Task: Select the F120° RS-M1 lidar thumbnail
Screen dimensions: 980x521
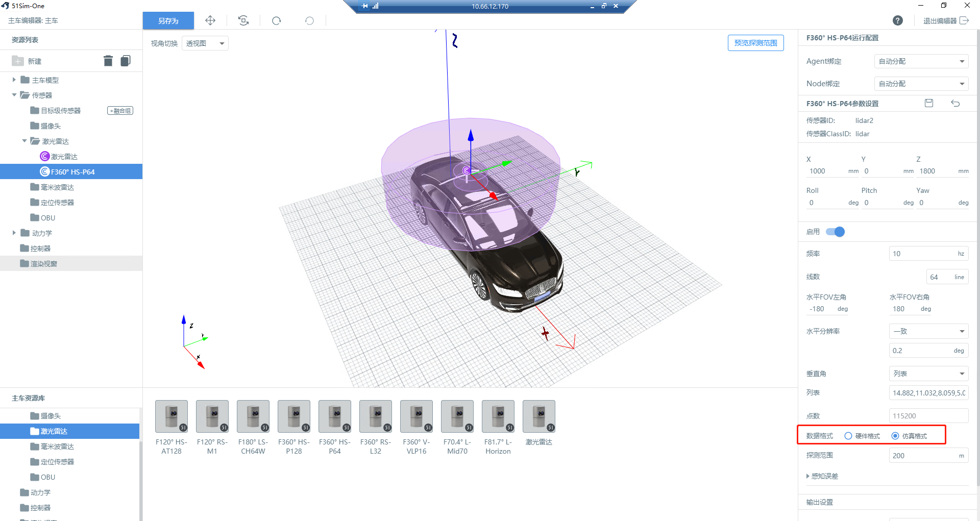Action: pyautogui.click(x=212, y=416)
